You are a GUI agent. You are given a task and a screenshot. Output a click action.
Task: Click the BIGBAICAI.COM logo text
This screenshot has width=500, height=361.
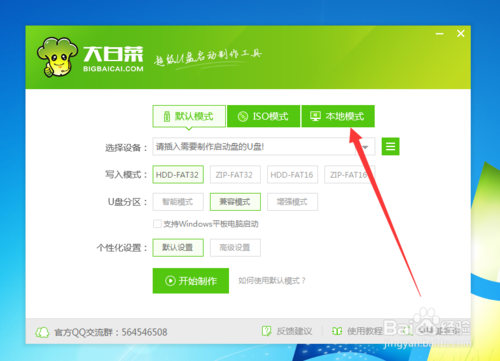[113, 69]
